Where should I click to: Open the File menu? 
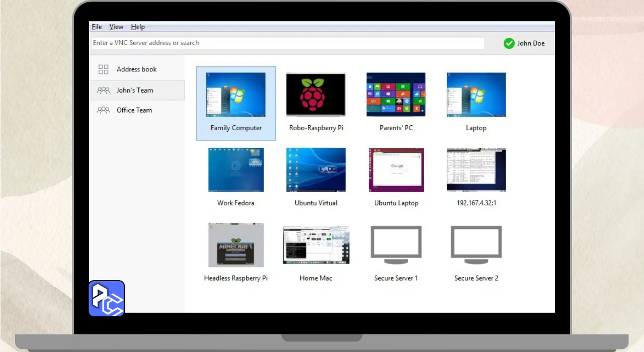(97, 27)
